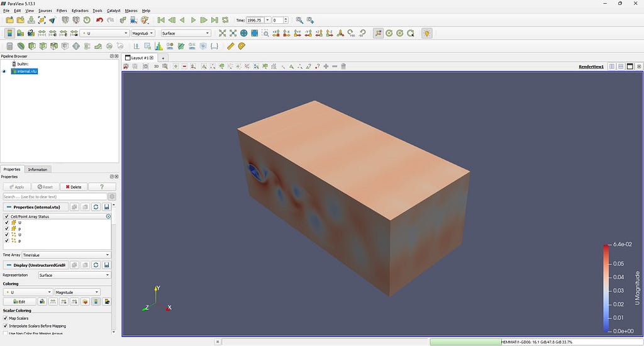Open Representation Surface dropdown in Properties
Image resolution: width=644 pixels, height=346 pixels.
pos(74,276)
